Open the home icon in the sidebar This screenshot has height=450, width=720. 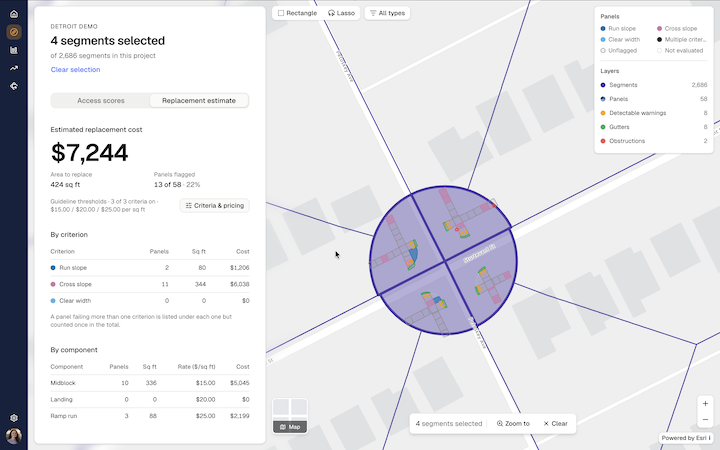click(x=14, y=14)
